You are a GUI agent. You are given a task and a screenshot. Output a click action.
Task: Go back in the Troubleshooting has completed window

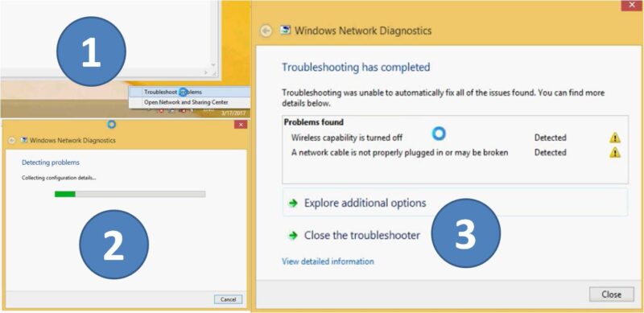(266, 31)
